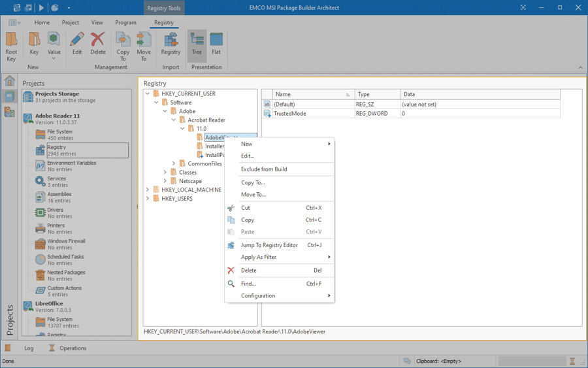This screenshot has height=368, width=588.
Task: Choose Copy Ctrl+C in the context menu
Action: [x=280, y=220]
